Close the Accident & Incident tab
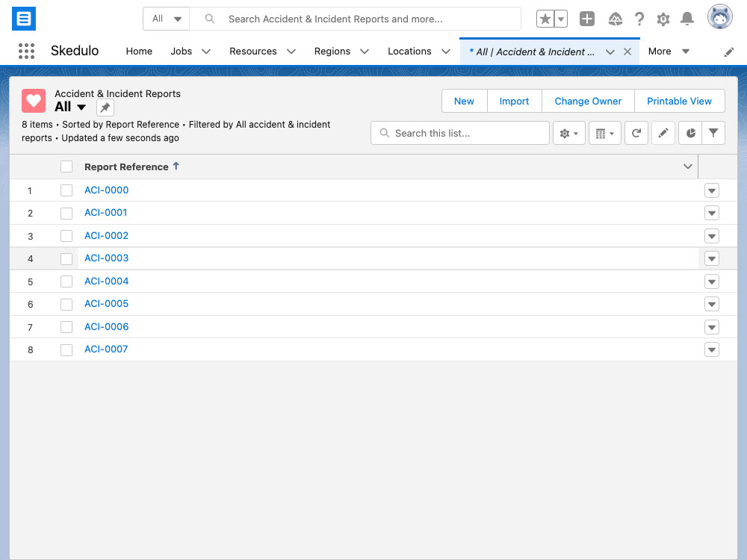Screen dimensions: 747x560 [627, 52]
